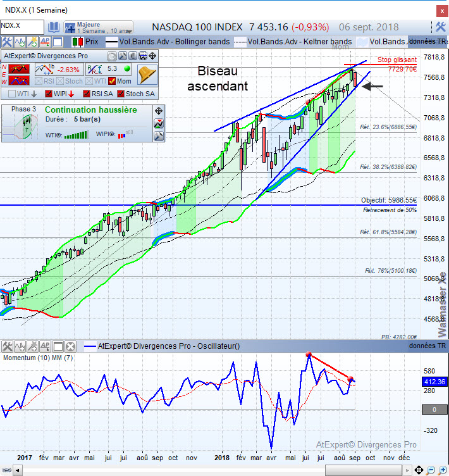This screenshot has width=449, height=476.
Task: Click the move handle of Divergences Pro panel
Action: tap(152, 56)
